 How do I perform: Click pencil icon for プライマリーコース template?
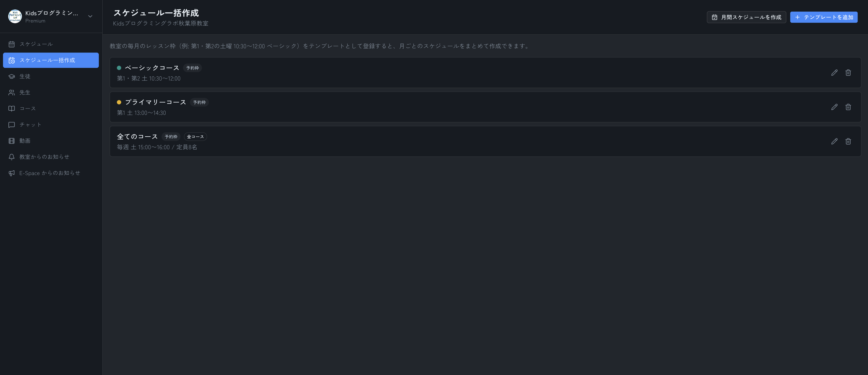tap(834, 107)
